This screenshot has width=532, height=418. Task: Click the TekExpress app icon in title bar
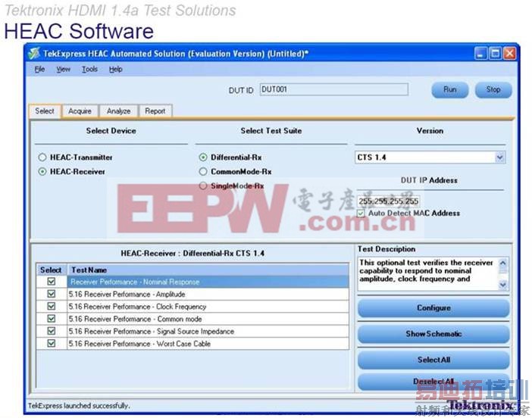pos(34,54)
